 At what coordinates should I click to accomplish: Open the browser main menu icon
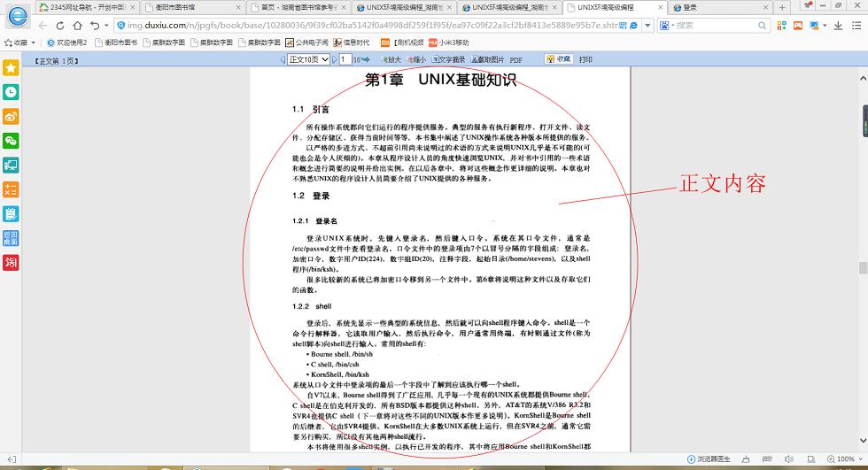[856, 26]
